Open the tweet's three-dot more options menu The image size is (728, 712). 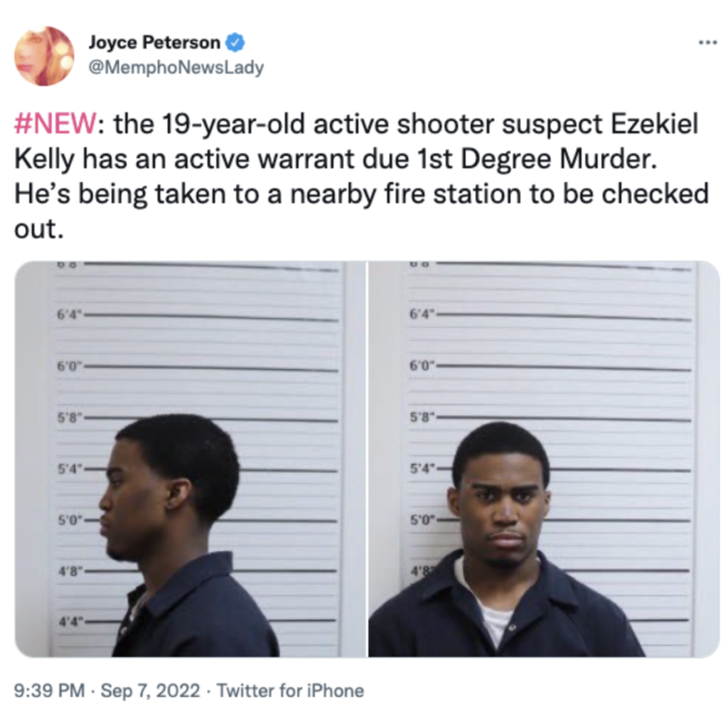(x=708, y=43)
